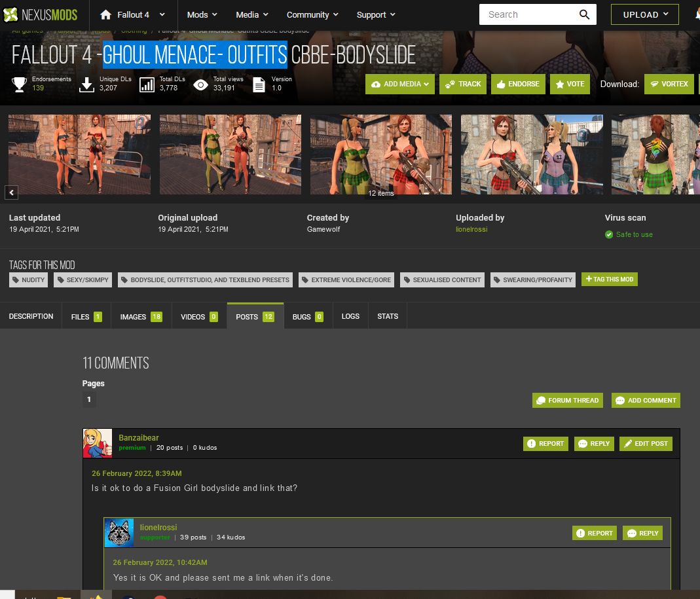Open the Community menu

tap(312, 14)
